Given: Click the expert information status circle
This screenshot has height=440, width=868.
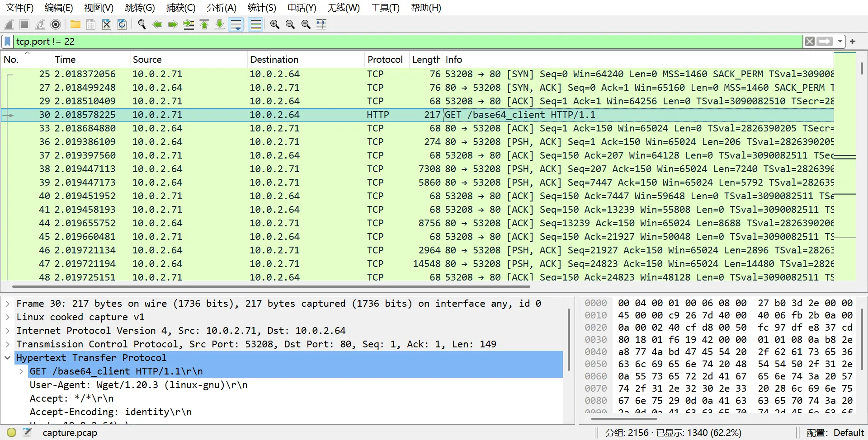Looking at the screenshot, I should click(x=12, y=432).
